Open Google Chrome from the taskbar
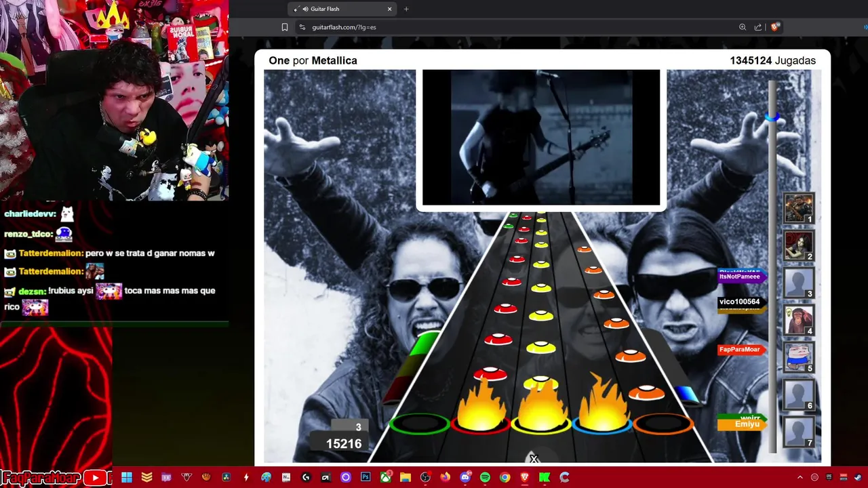The image size is (868, 488). point(505,477)
